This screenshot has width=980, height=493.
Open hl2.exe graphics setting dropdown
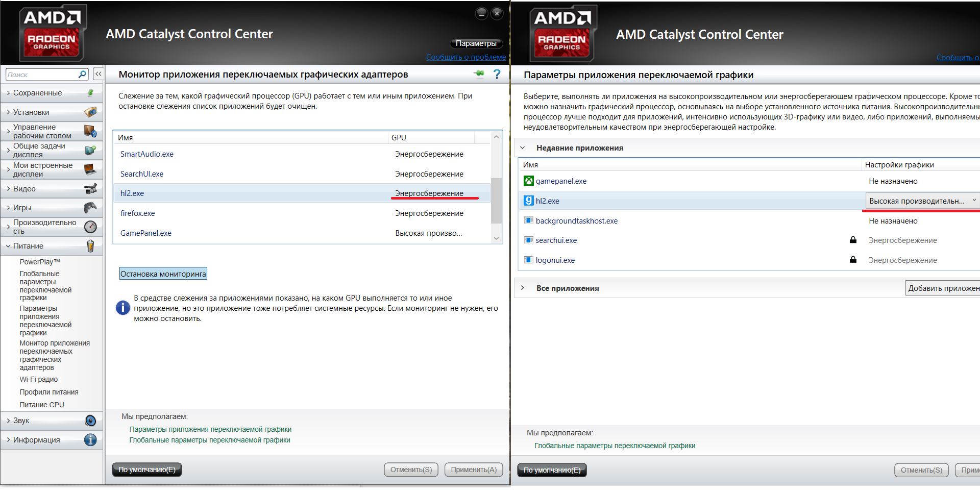[x=923, y=201]
